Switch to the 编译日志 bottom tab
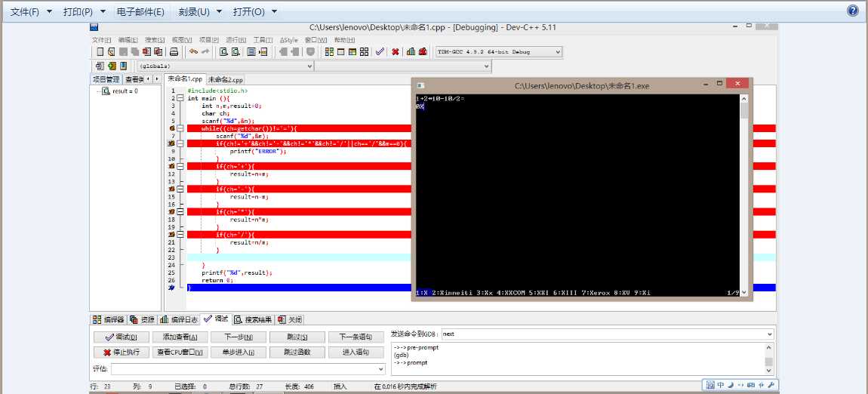The width and height of the screenshot is (868, 394). click(x=177, y=319)
